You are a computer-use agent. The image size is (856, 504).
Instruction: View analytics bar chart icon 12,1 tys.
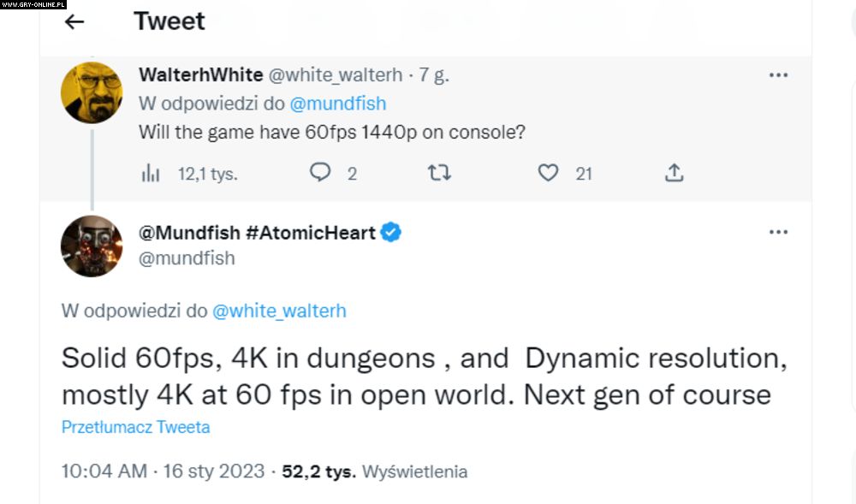coord(151,174)
